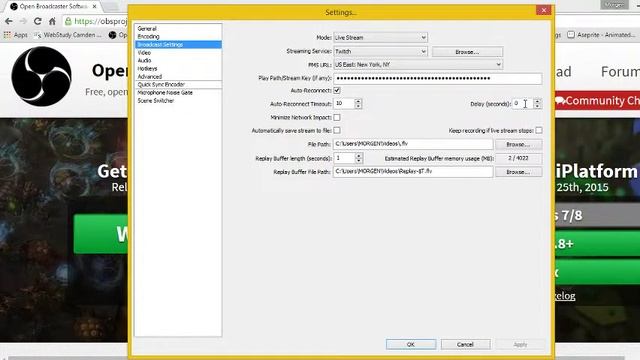Click the Delay (seconds) field
The image size is (640, 360).
tap(522, 104)
